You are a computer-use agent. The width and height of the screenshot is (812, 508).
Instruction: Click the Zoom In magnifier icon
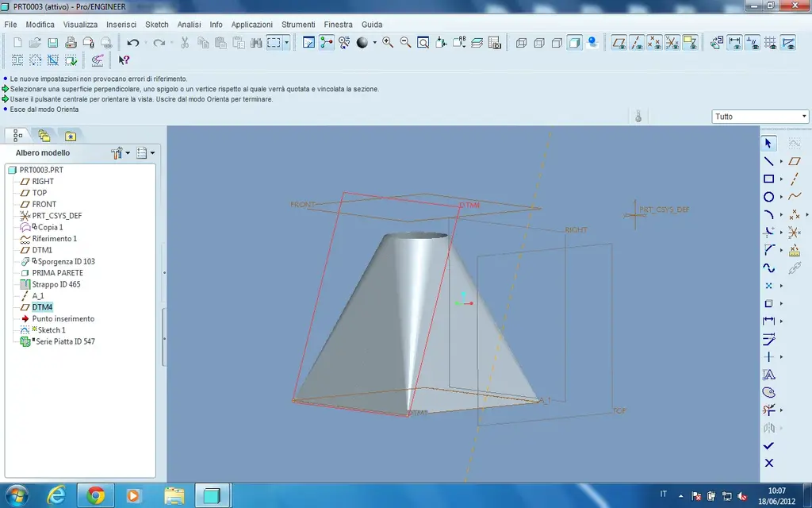point(387,43)
